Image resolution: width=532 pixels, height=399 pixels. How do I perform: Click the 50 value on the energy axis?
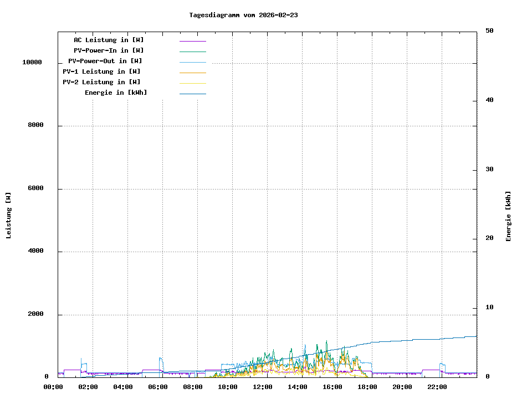point(489,31)
